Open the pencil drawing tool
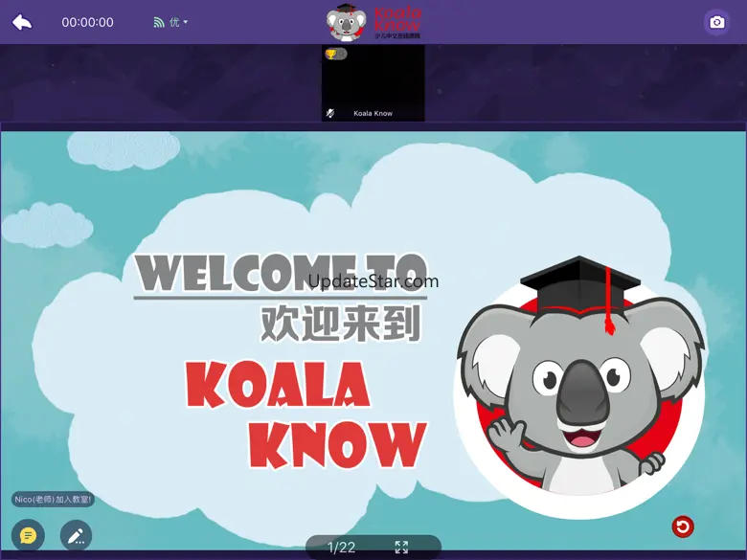Image resolution: width=747 pixels, height=560 pixels. tap(77, 536)
